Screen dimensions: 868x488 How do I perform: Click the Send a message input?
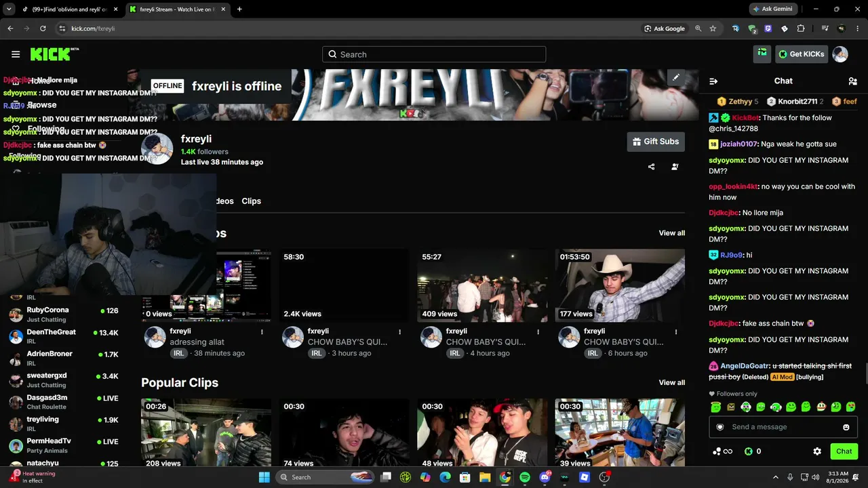(783, 427)
